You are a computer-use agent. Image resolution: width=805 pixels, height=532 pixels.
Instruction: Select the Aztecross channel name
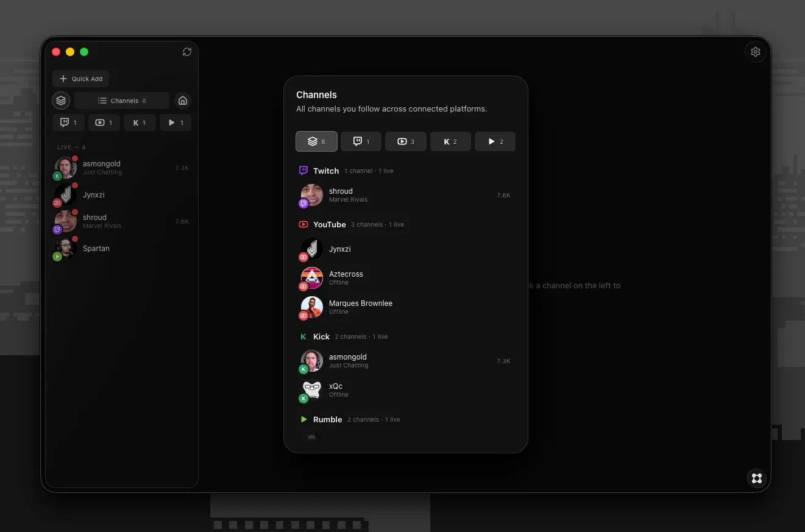(x=346, y=274)
